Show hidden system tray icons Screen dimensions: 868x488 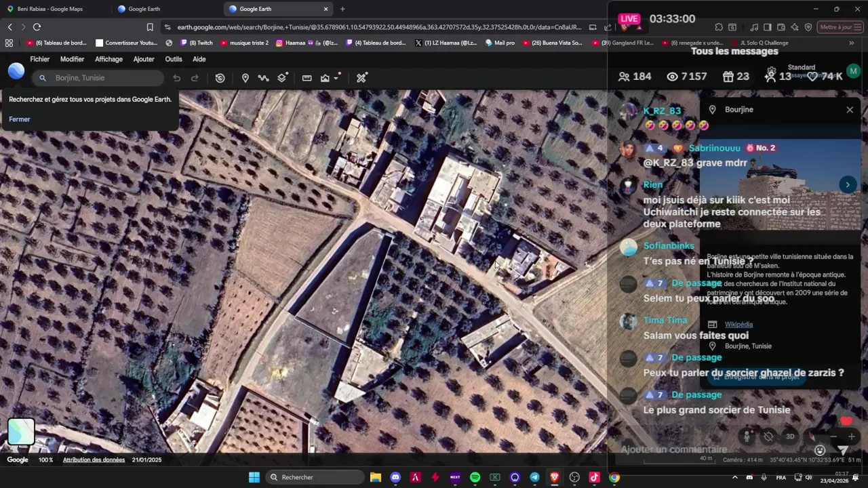tap(734, 477)
